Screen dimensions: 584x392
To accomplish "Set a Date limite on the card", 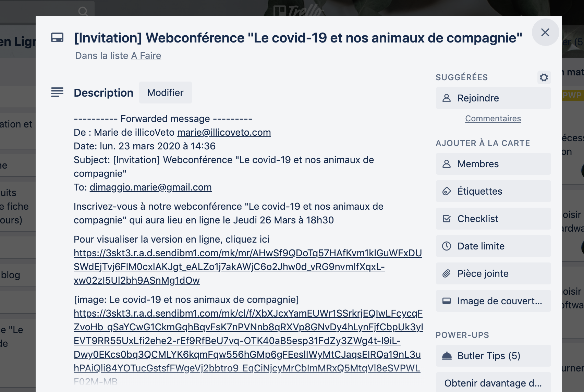I will tap(493, 246).
